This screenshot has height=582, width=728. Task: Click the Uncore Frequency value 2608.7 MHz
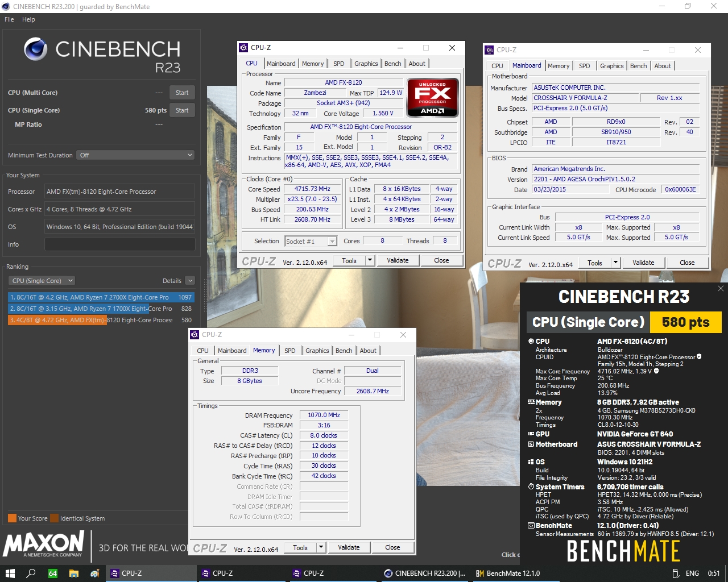pos(373,392)
